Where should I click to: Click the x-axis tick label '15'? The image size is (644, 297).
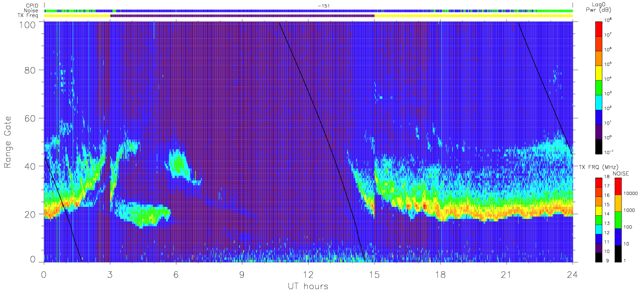pyautogui.click(x=374, y=274)
